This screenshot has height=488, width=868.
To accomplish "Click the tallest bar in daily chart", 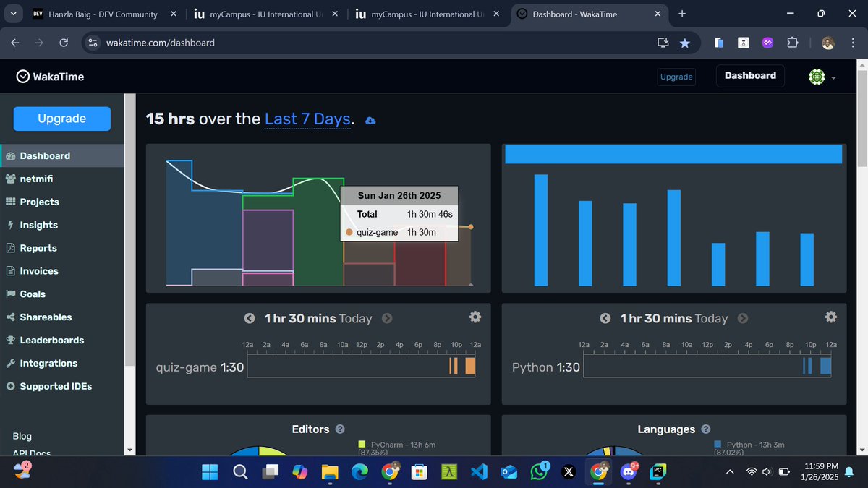I will [x=541, y=229].
